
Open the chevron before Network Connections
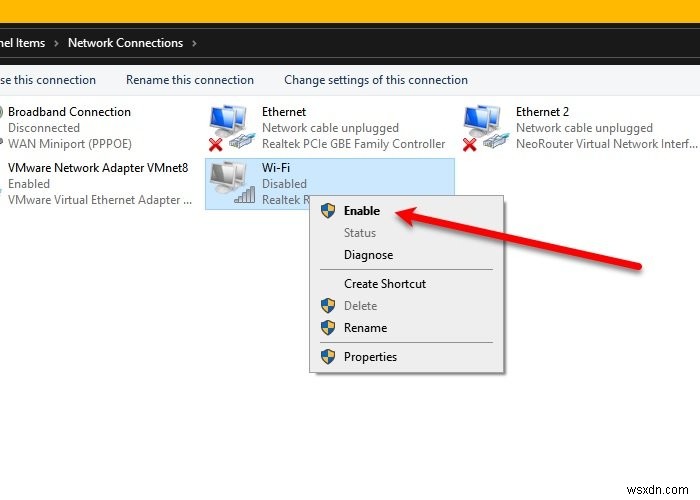pyautogui.click(x=57, y=43)
